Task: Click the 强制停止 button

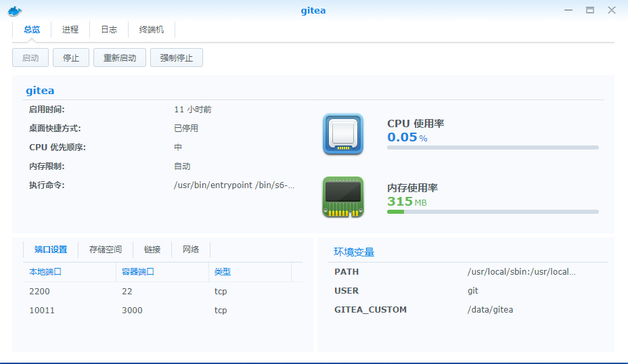Action: tap(177, 58)
